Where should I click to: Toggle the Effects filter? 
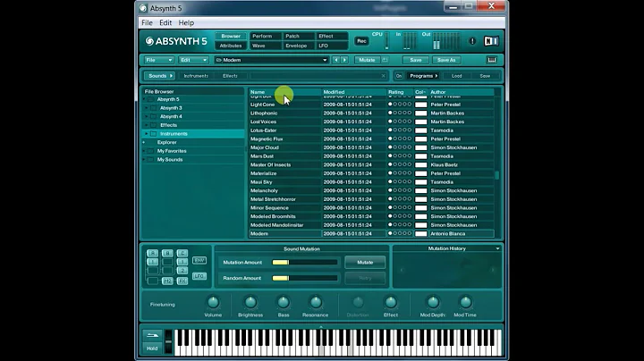pyautogui.click(x=230, y=76)
